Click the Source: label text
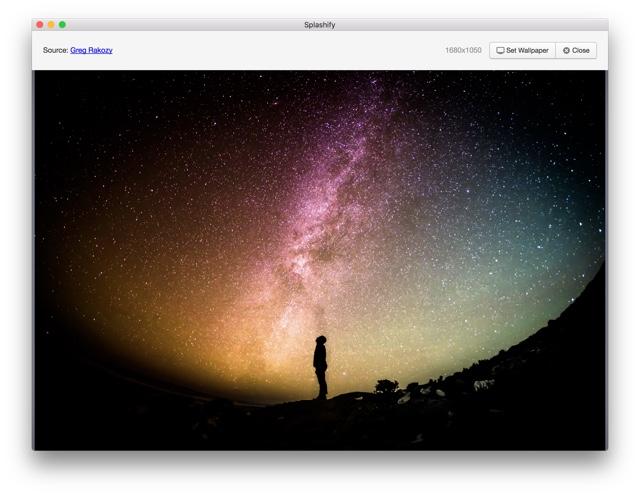640x496 pixels. pos(55,50)
